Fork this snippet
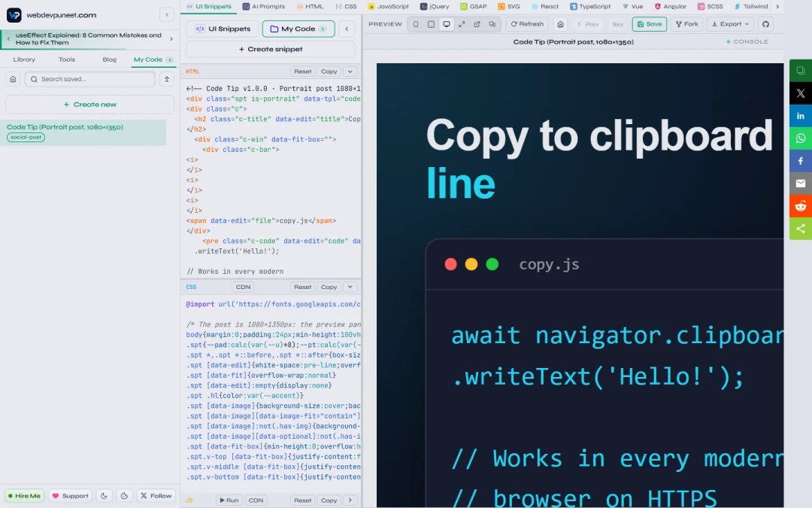Image resolution: width=812 pixels, height=508 pixels. (686, 24)
